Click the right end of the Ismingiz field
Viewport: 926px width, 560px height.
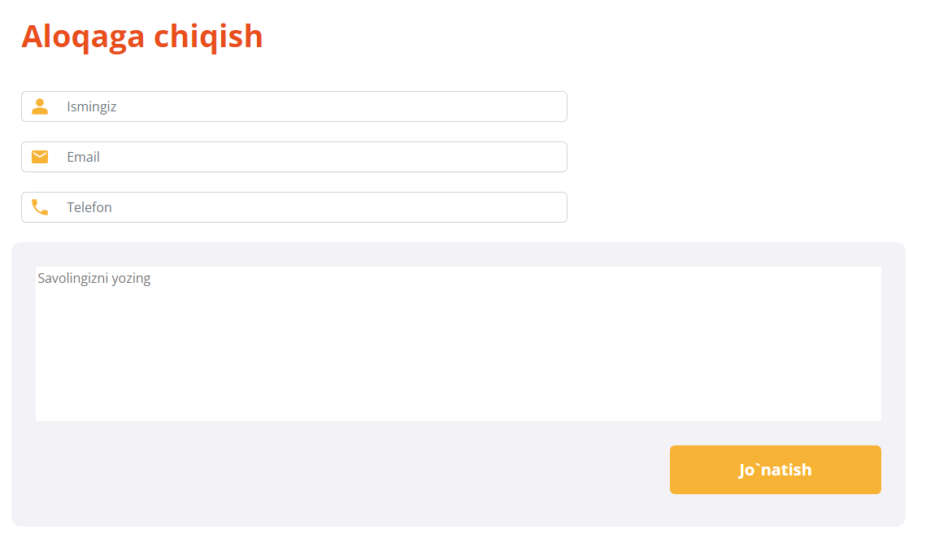553,106
